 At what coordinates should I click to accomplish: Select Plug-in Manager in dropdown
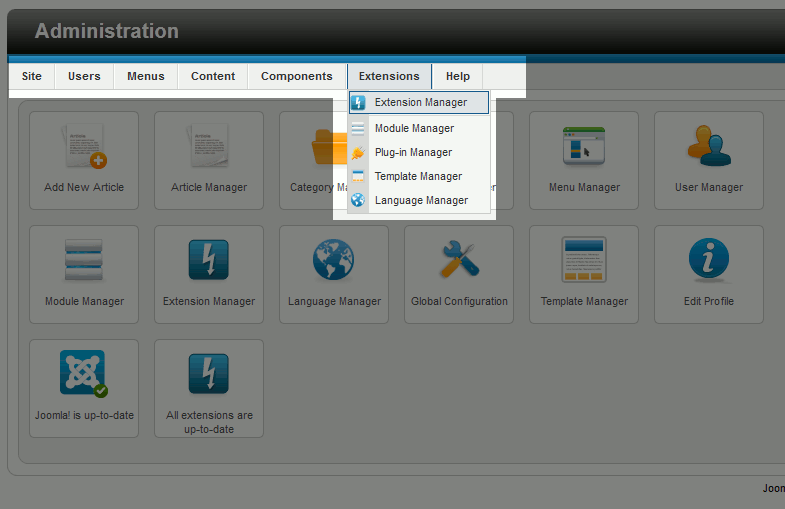point(419,152)
